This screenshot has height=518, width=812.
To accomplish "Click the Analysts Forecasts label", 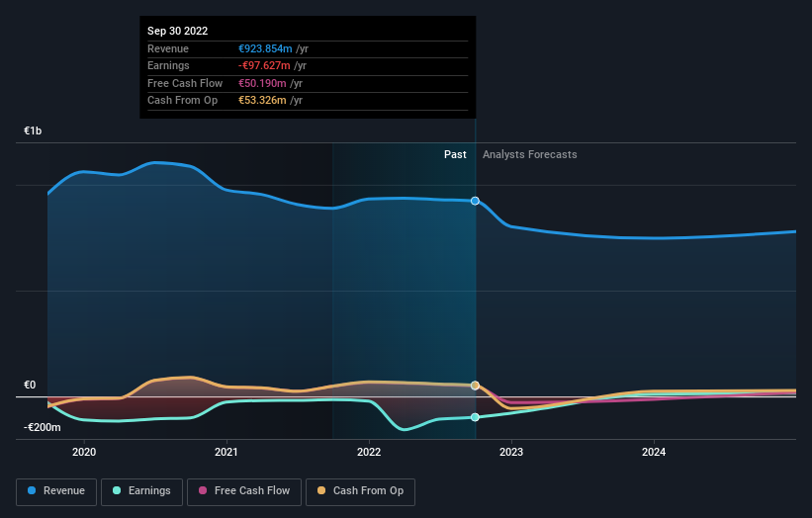I will (x=530, y=154).
